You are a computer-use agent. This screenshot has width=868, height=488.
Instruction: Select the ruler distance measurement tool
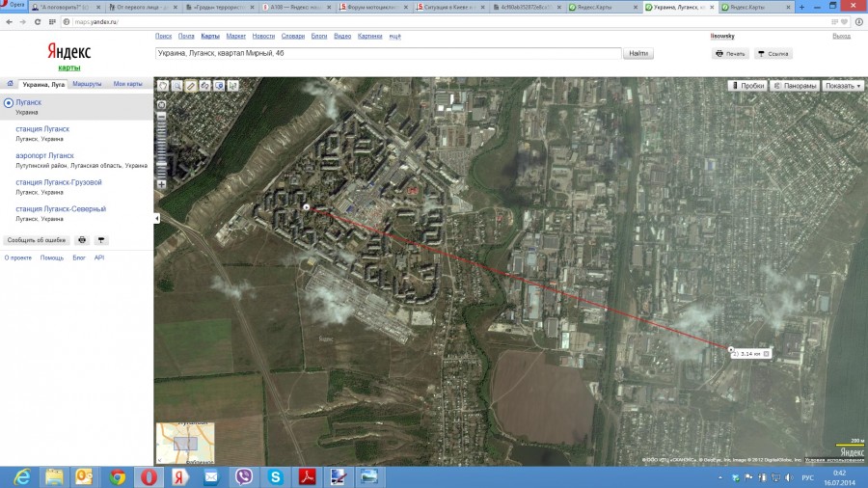pyautogui.click(x=191, y=86)
